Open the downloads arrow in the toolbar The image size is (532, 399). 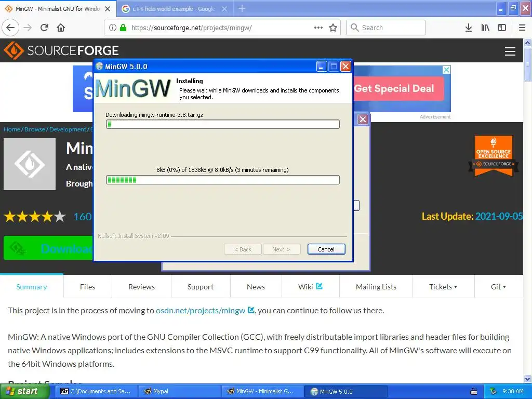pyautogui.click(x=469, y=28)
